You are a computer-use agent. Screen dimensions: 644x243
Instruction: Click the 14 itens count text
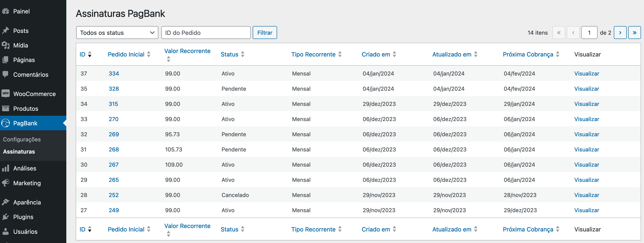coord(537,33)
